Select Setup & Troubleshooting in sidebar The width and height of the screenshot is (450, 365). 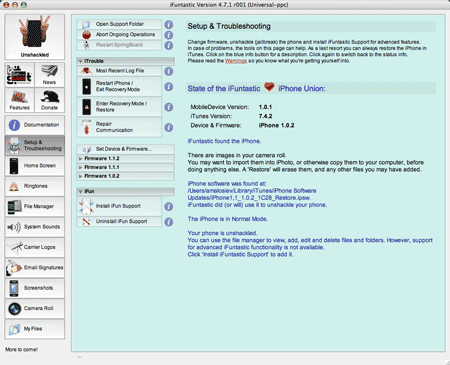coord(35,145)
